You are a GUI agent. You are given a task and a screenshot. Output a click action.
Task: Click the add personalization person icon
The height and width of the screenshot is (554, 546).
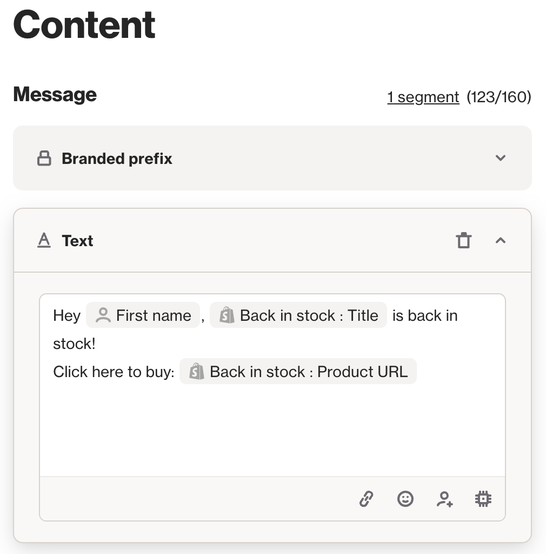(x=445, y=499)
